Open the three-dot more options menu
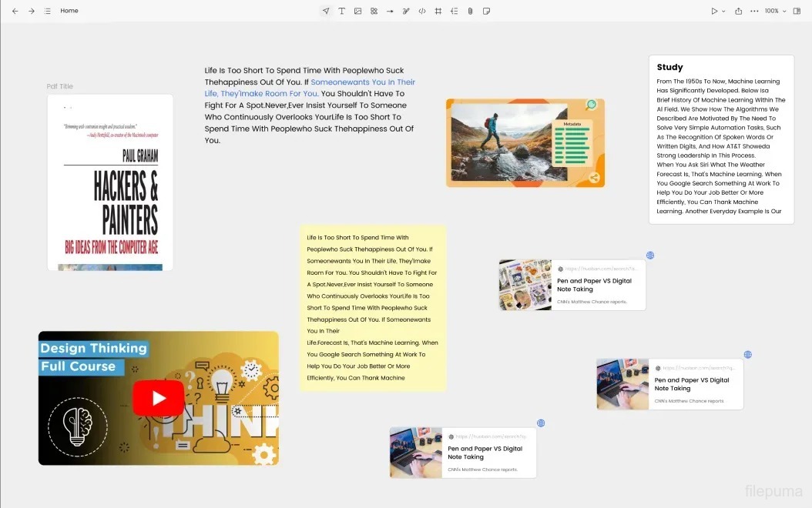Viewport: 812px width, 508px height. pos(754,11)
